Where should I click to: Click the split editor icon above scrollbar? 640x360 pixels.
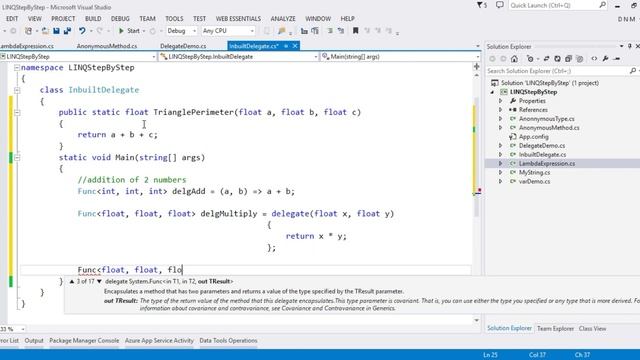476,66
